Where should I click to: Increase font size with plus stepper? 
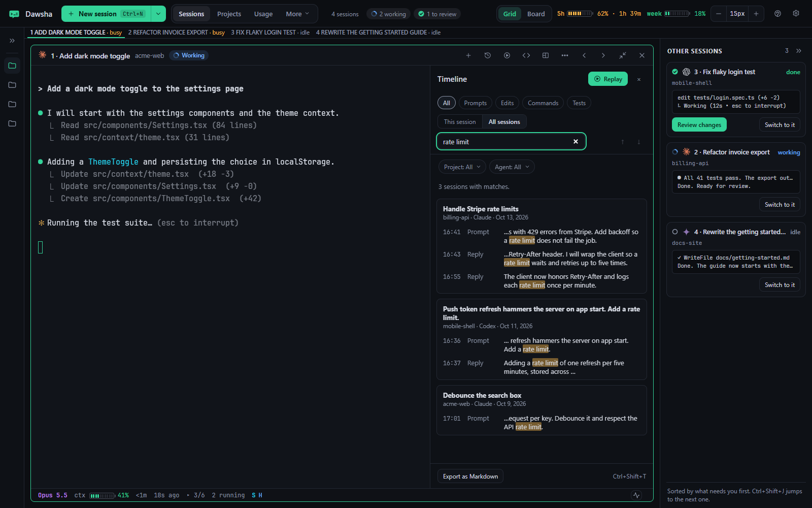pos(756,14)
